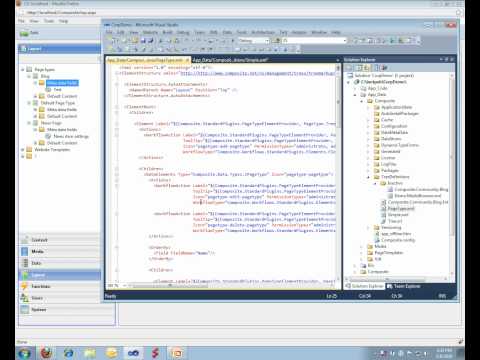Select the Test item under Blog
480x360 pixels.
pyautogui.click(x=57, y=90)
